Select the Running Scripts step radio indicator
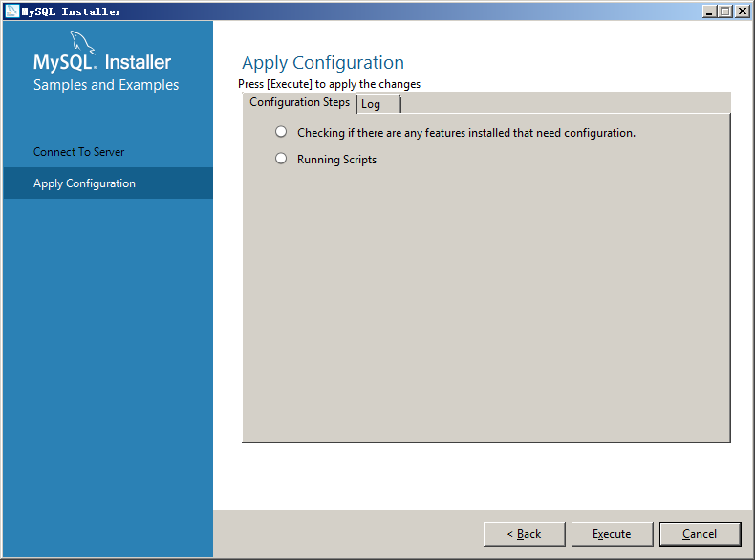This screenshot has height=560, width=755. click(281, 159)
